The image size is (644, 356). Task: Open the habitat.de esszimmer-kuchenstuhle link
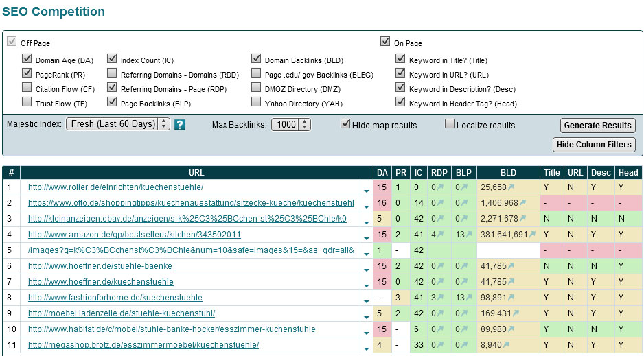click(x=172, y=329)
